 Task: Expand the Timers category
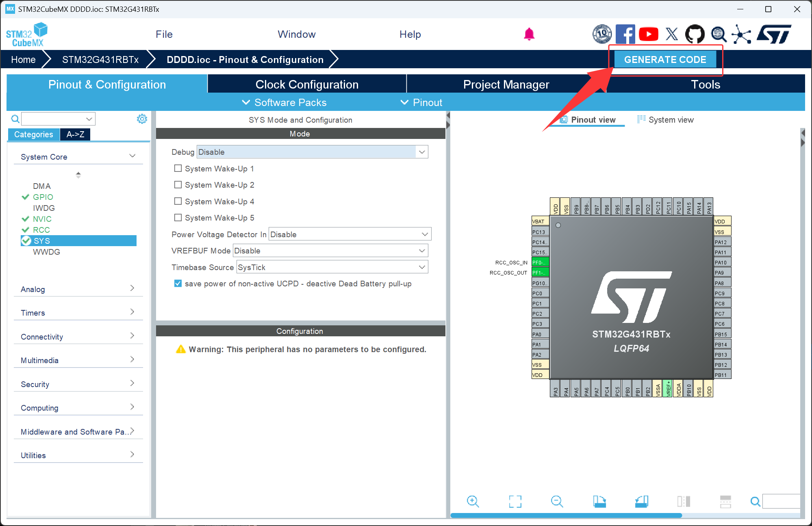coord(77,313)
